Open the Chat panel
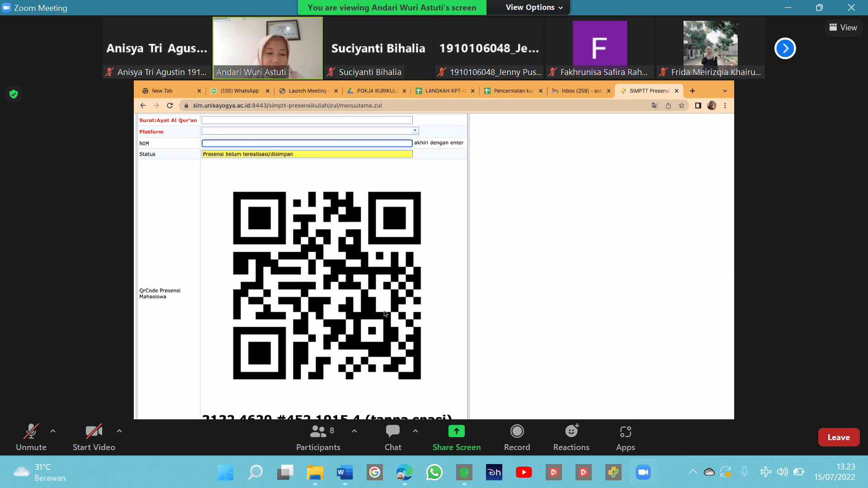Image resolution: width=868 pixels, height=488 pixels. point(393,437)
